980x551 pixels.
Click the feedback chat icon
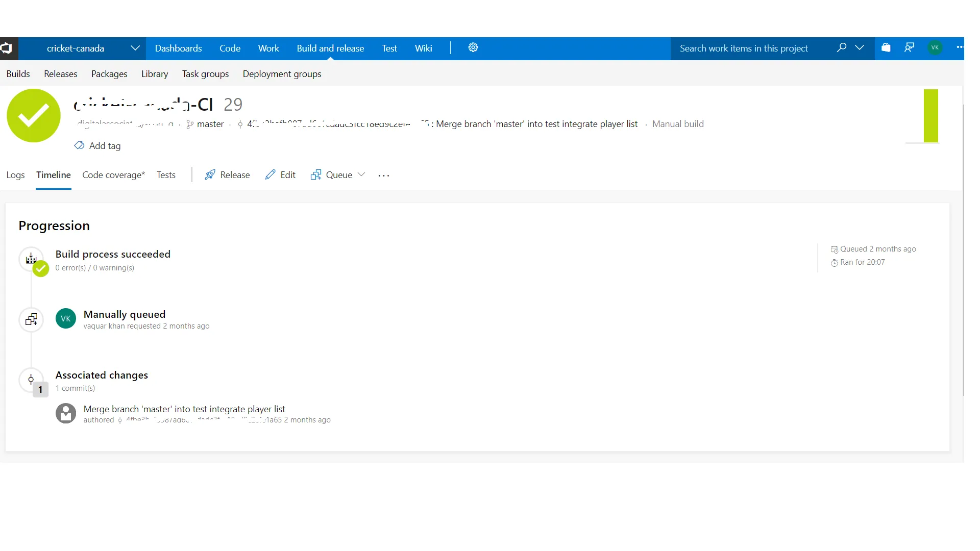(910, 48)
